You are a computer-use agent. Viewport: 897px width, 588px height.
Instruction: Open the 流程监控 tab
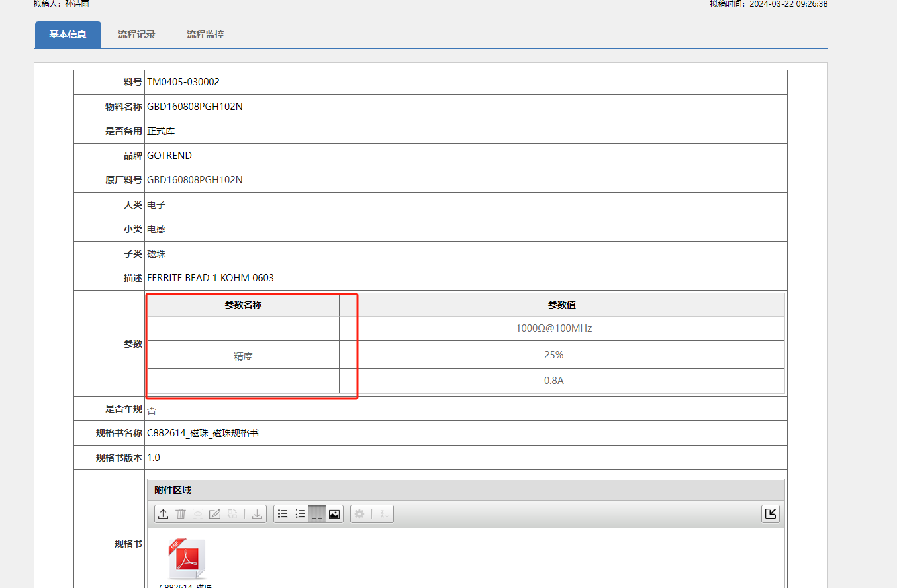pyautogui.click(x=205, y=34)
